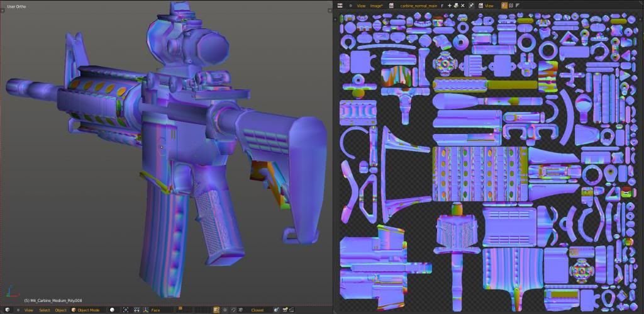Click the pivot point icon
Viewport: 644px width, 314px height.
click(126, 310)
